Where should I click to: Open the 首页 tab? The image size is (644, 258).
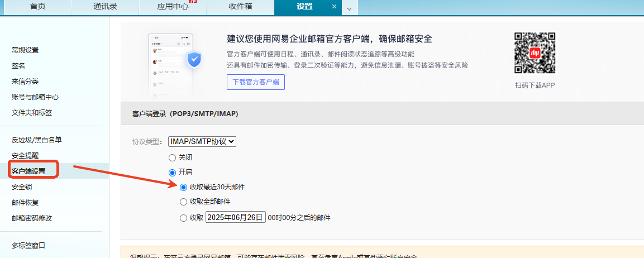point(37,7)
